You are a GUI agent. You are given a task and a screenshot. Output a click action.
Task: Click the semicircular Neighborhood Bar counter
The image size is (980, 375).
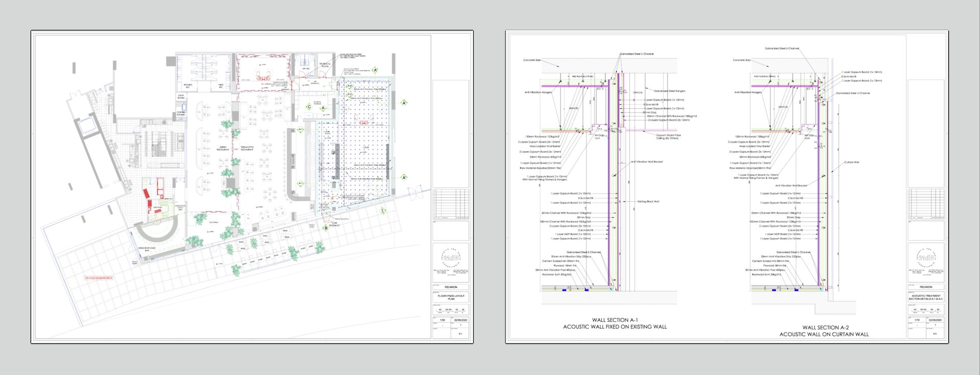157,234
